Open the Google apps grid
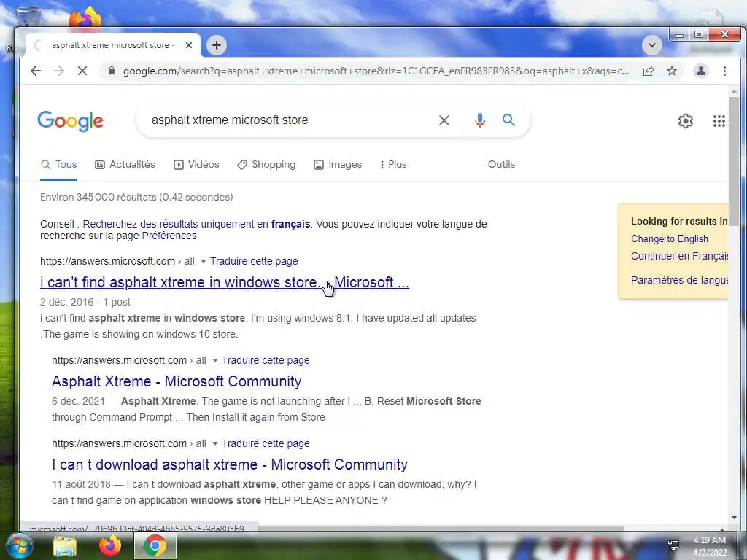This screenshot has width=747, height=560. [x=719, y=121]
